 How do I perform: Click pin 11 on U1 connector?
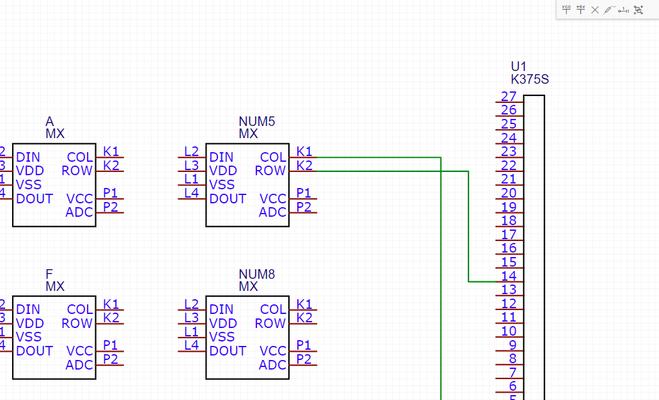[x=509, y=319]
